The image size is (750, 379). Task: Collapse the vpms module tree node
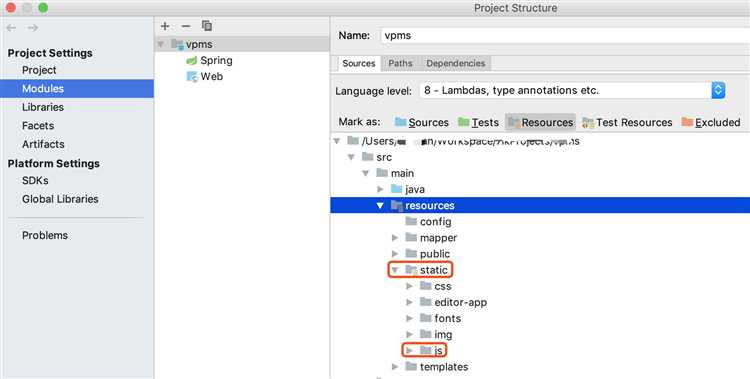[x=161, y=45]
